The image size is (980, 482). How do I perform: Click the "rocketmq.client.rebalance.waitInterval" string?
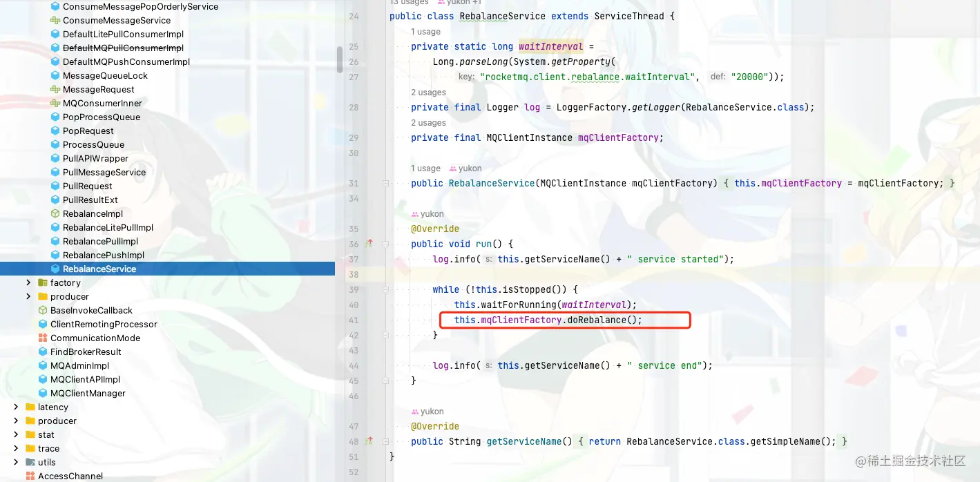(586, 77)
